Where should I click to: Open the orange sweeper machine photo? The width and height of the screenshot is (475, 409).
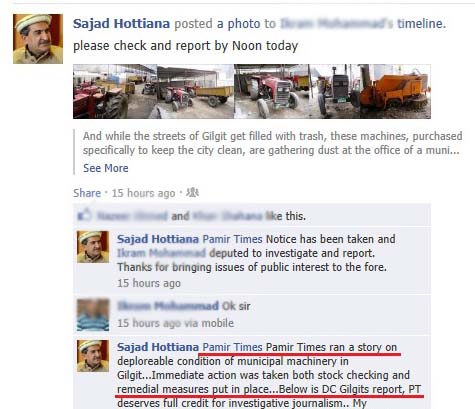(370, 91)
